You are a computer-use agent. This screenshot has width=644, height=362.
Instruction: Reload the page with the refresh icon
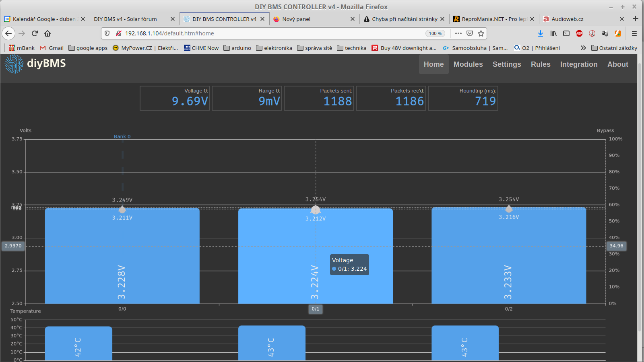coord(35,33)
